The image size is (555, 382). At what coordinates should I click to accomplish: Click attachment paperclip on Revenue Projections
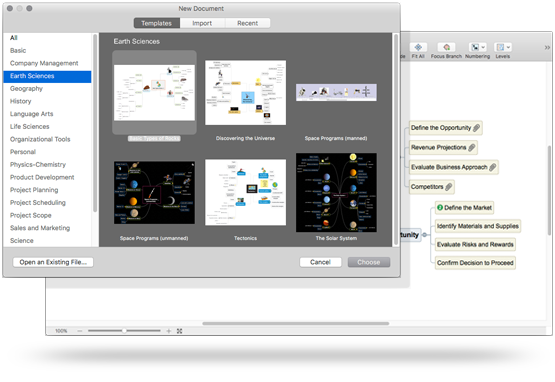(471, 148)
